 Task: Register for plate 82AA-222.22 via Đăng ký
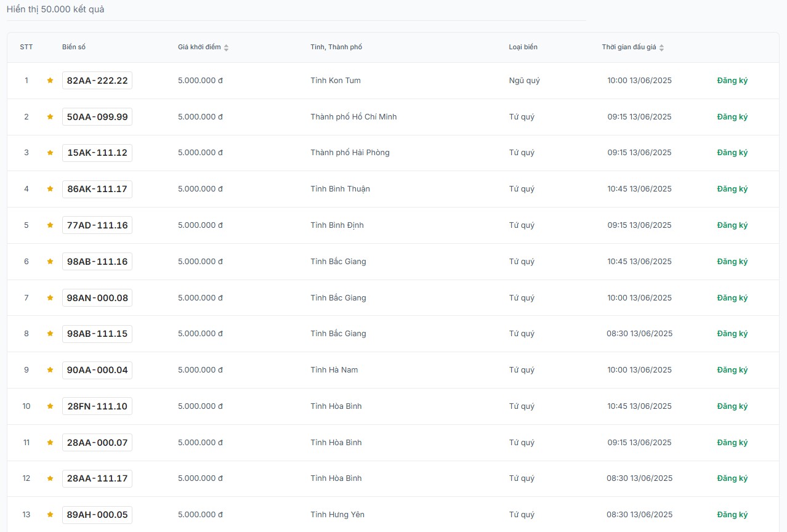click(732, 81)
